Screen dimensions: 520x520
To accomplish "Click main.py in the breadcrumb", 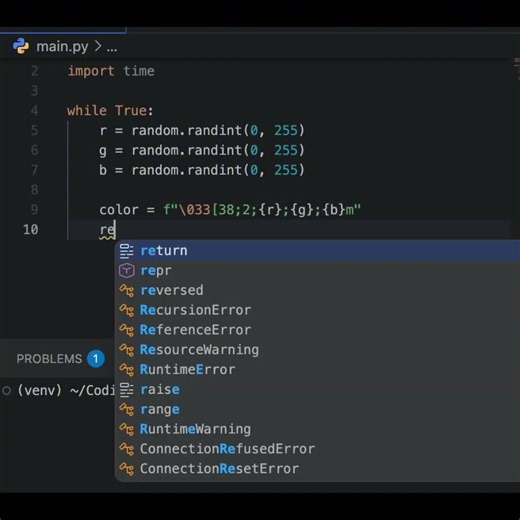I will (x=62, y=47).
